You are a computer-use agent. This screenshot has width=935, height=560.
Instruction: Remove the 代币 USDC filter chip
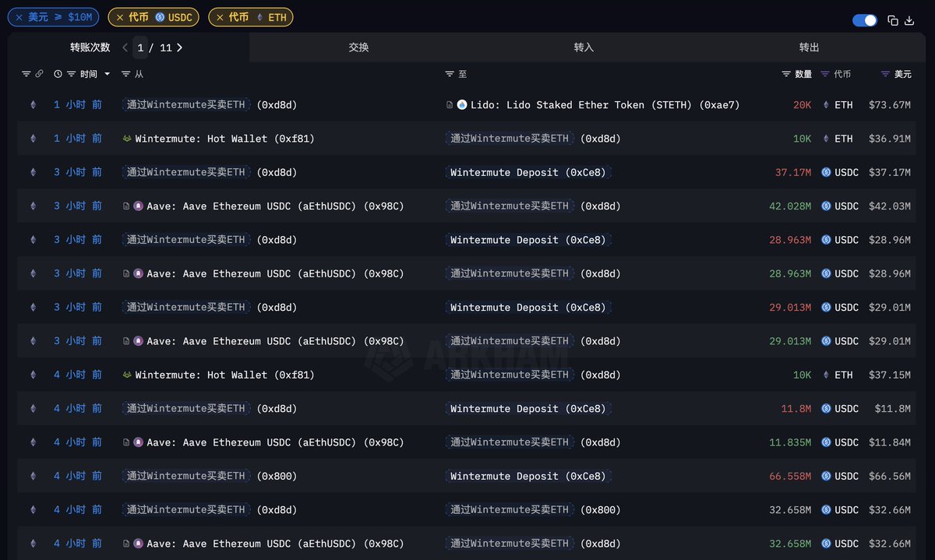[x=119, y=17]
